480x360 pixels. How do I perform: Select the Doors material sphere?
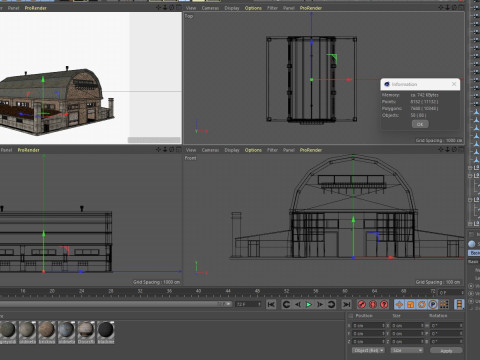pyautogui.click(x=86, y=330)
